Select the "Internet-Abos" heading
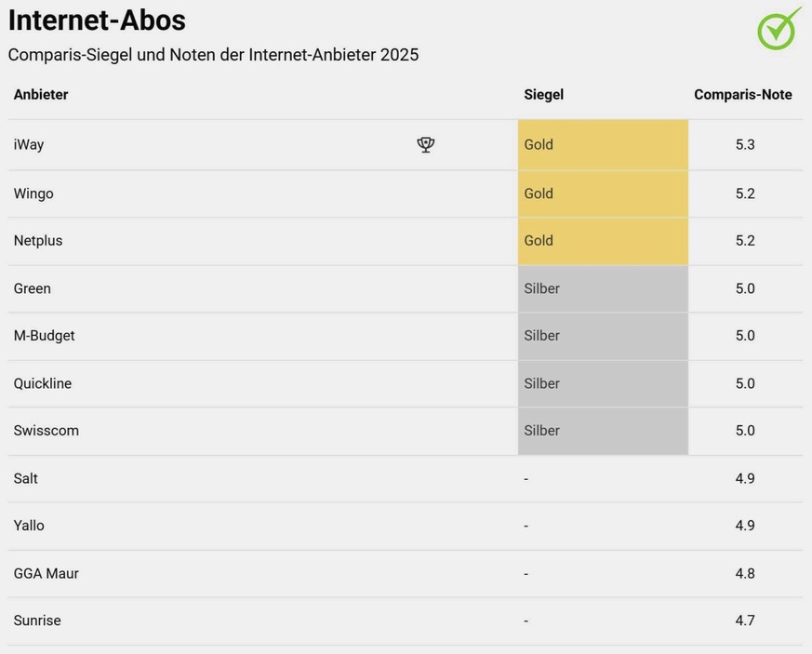The height and width of the screenshot is (654, 812). (97, 20)
